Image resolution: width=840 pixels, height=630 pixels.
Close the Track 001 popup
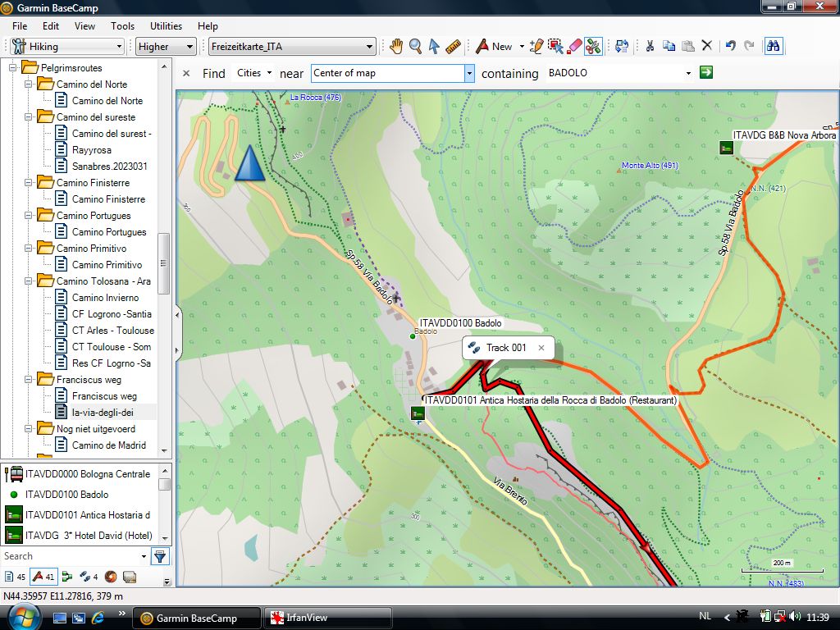click(x=541, y=348)
